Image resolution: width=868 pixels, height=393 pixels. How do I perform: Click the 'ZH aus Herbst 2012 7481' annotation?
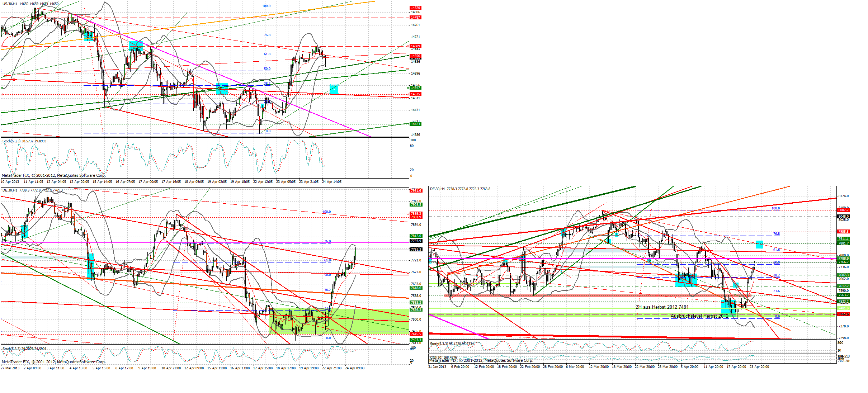point(662,307)
